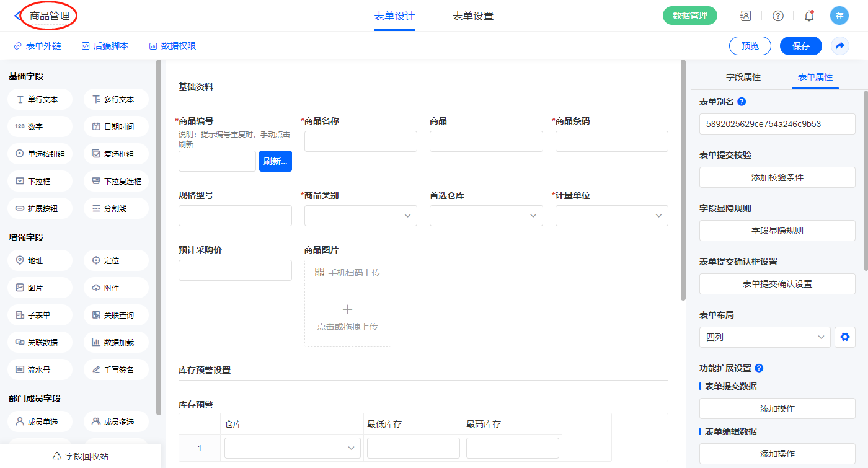Click the form canvas vertical scrollbar
This screenshot has height=468, width=868.
(683, 180)
